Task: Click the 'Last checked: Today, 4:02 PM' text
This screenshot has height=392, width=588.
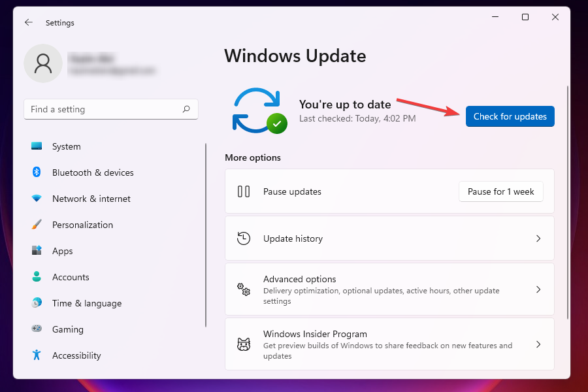Action: [x=357, y=118]
